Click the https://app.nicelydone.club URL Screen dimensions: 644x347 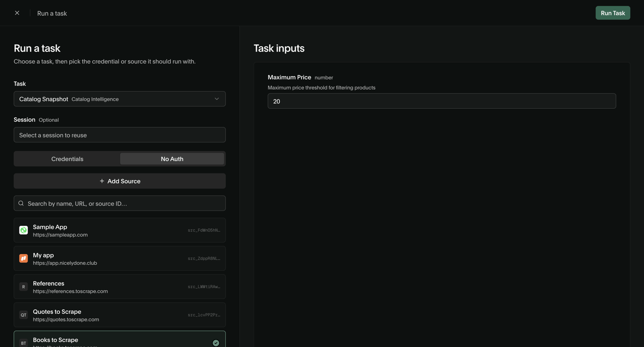click(65, 263)
